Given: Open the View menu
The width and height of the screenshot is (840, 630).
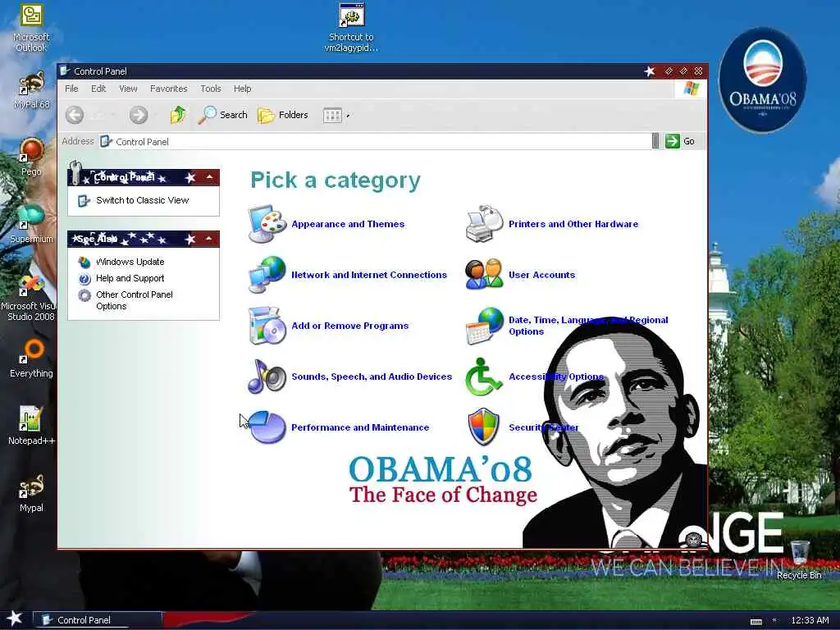Looking at the screenshot, I should [x=128, y=89].
